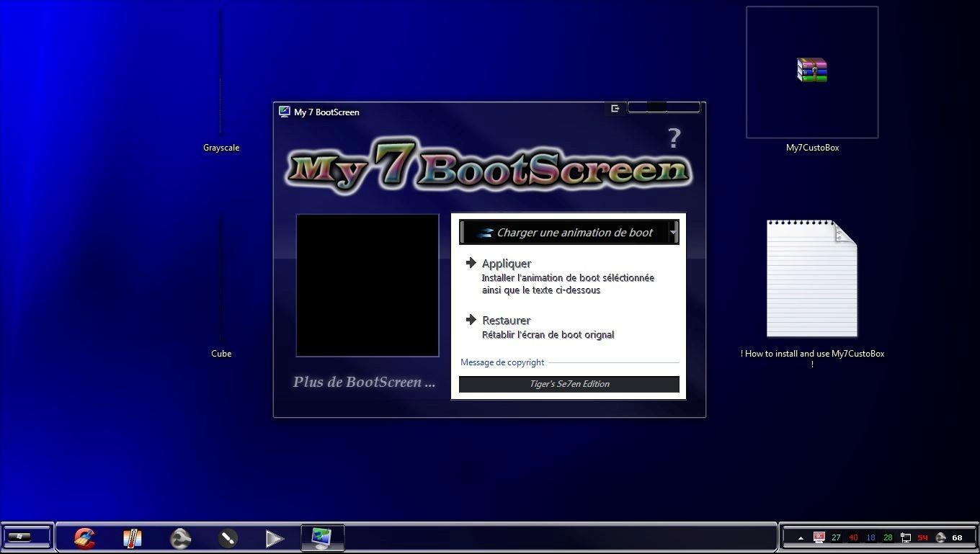Select the Grayscale desktop item
980x554 pixels.
click(221, 148)
